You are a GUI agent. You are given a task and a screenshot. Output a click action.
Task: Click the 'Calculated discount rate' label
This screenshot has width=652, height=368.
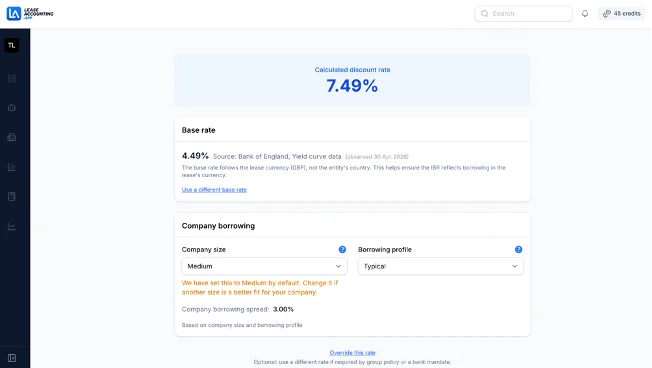pyautogui.click(x=352, y=70)
